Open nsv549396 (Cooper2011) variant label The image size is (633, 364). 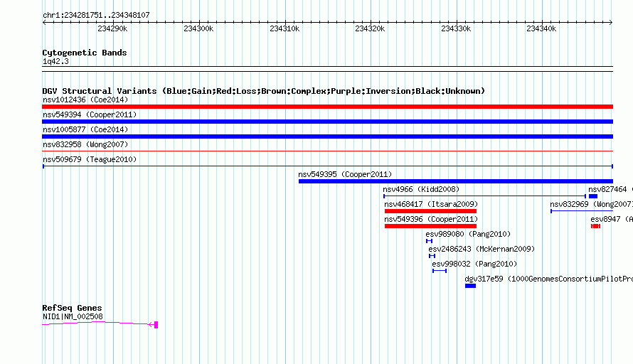tap(431, 219)
